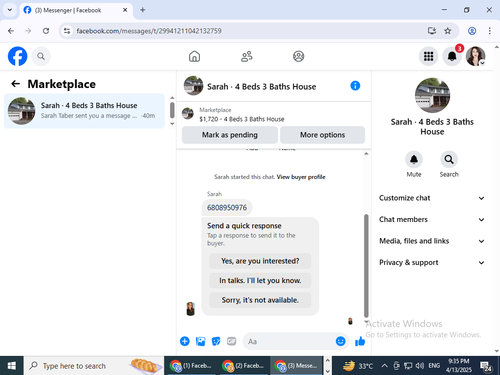Bookmark this page with the star
The image size is (500, 375).
click(448, 31)
